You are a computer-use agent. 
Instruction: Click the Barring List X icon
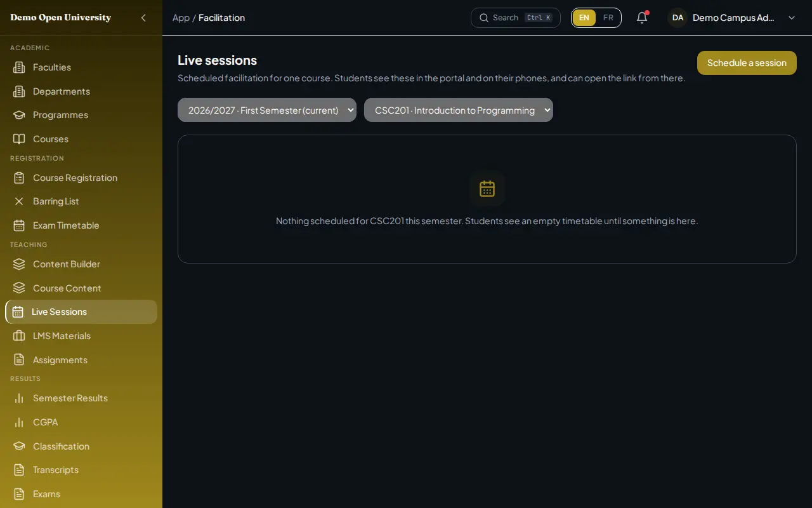[19, 201]
